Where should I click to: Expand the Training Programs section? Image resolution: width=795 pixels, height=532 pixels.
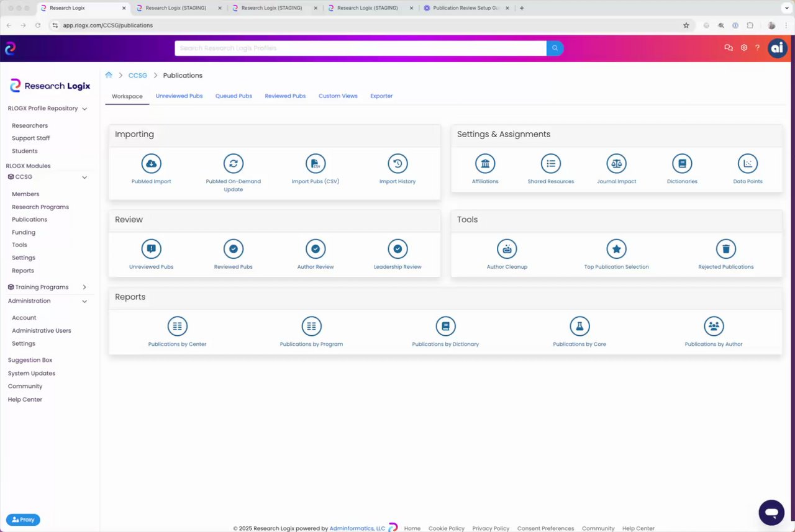(x=84, y=287)
